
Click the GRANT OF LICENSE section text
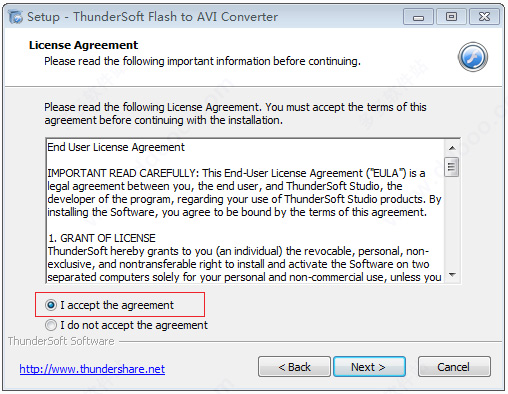[x=102, y=238]
